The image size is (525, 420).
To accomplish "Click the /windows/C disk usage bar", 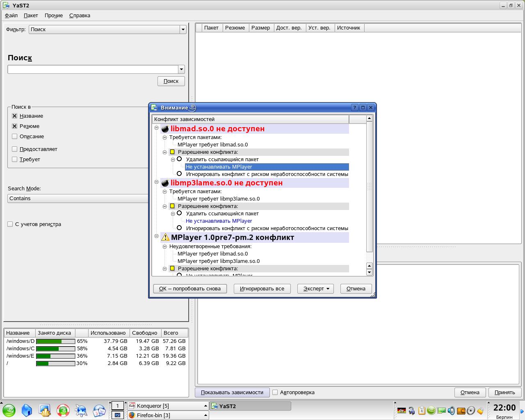I will [x=56, y=349].
